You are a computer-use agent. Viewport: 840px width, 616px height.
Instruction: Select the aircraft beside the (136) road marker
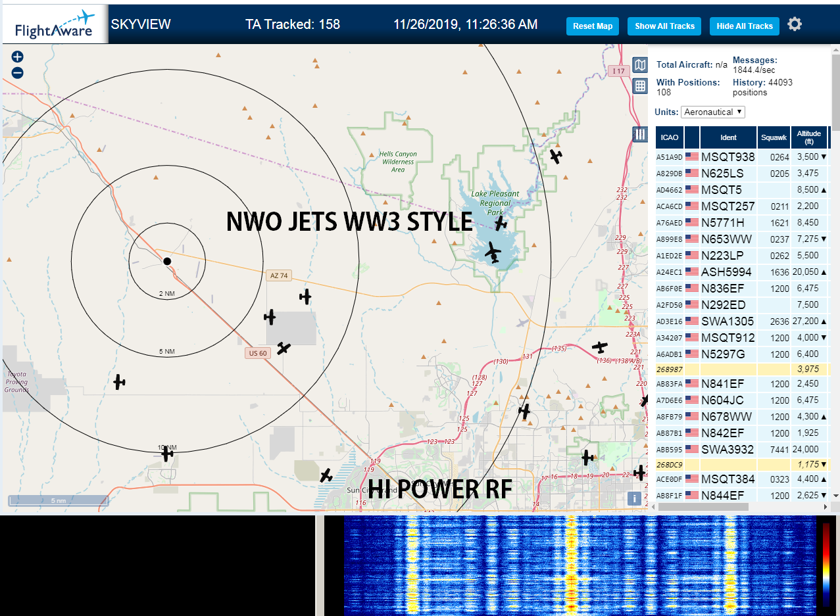600,346
